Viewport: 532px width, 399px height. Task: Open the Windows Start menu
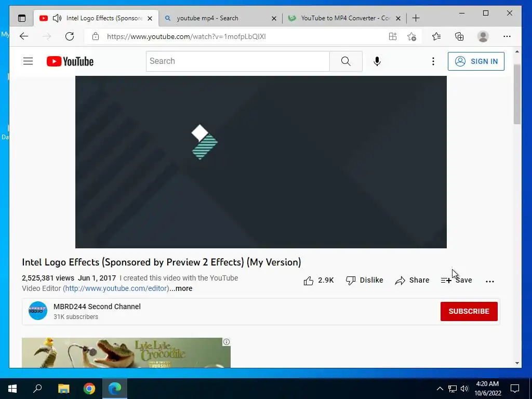tap(12, 389)
